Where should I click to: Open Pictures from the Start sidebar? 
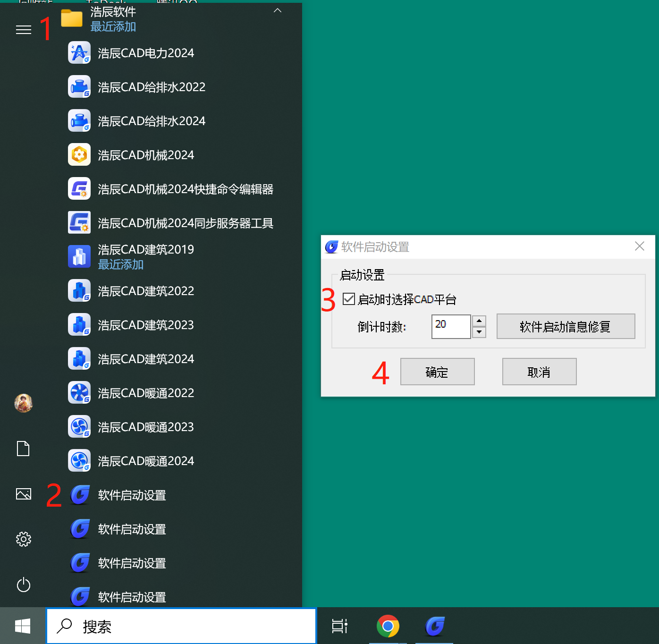tap(24, 494)
